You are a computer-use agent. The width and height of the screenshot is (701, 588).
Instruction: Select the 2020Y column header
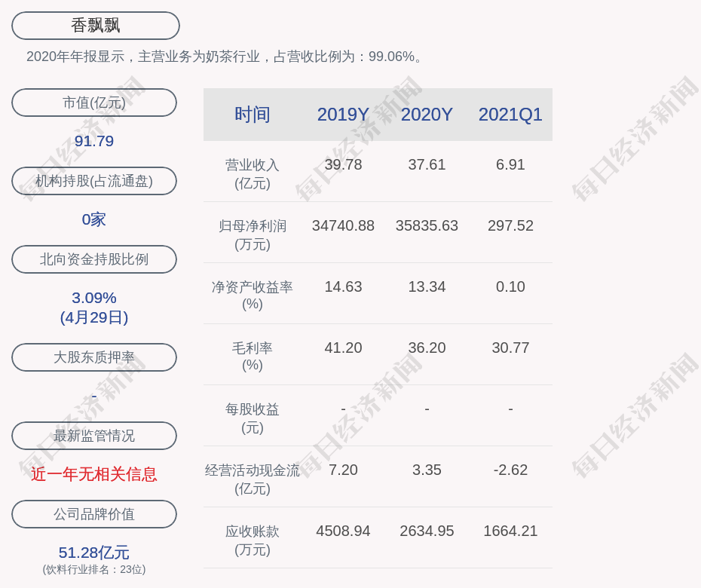point(427,115)
